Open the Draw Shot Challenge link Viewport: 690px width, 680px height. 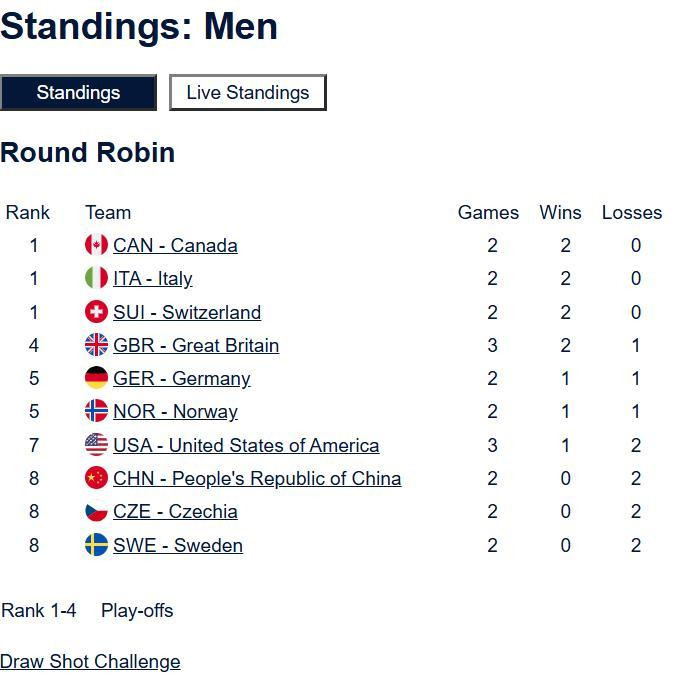pyautogui.click(x=90, y=662)
